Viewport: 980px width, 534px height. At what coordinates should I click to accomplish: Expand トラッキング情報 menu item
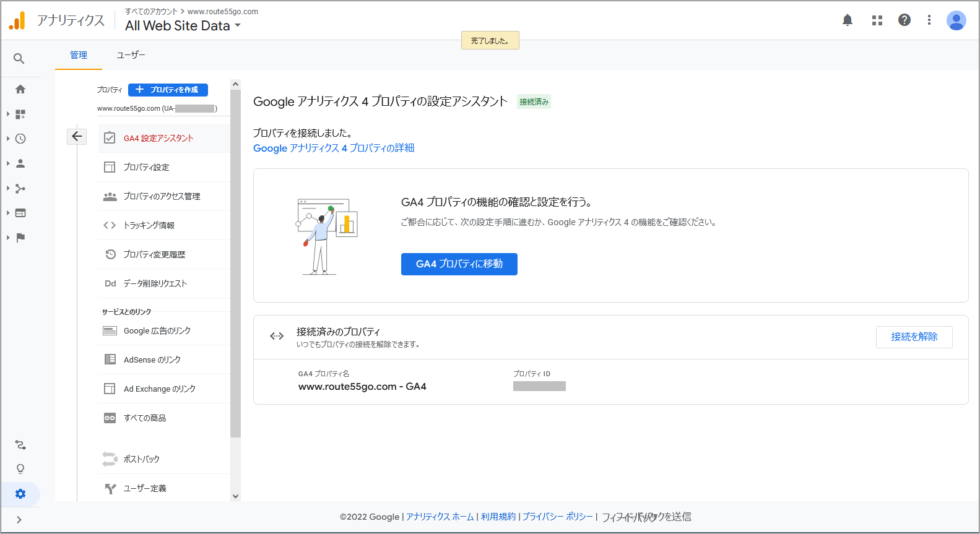(x=164, y=225)
